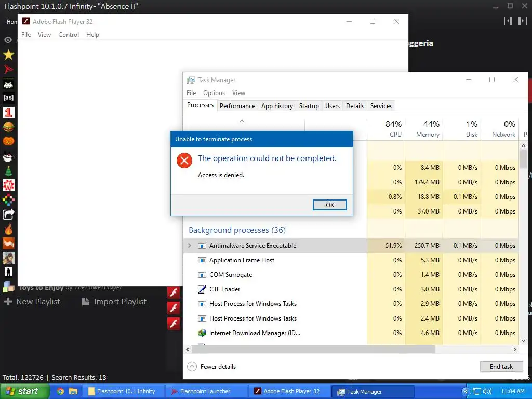Image resolution: width=532 pixels, height=399 pixels.
Task: Select the black silhouette playlist icon
Action: pyautogui.click(x=8, y=272)
